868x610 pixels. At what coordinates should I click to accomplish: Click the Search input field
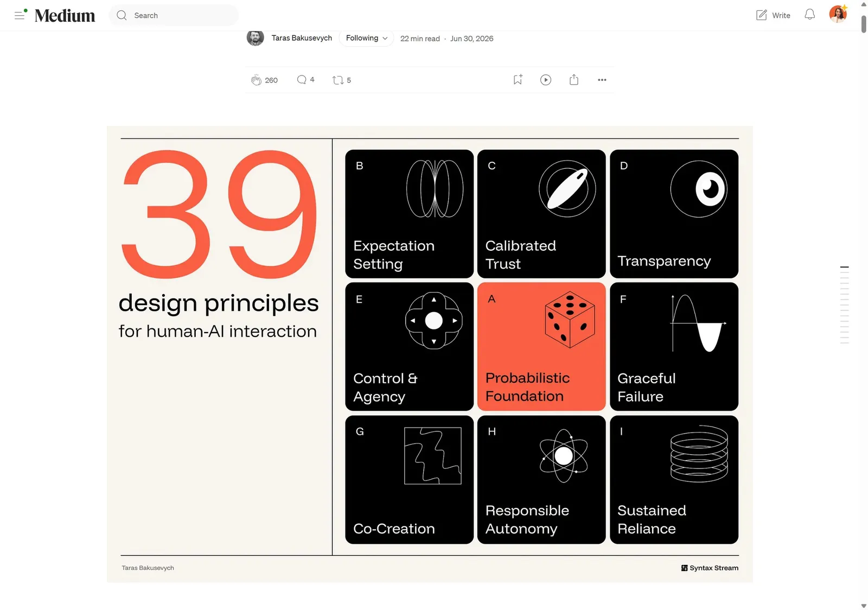point(174,15)
